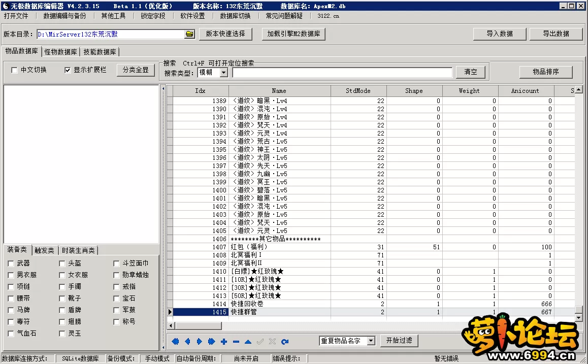Image resolution: width=588 pixels, height=364 pixels.
Task: Open 其他工具 menu
Action: tap(113, 16)
